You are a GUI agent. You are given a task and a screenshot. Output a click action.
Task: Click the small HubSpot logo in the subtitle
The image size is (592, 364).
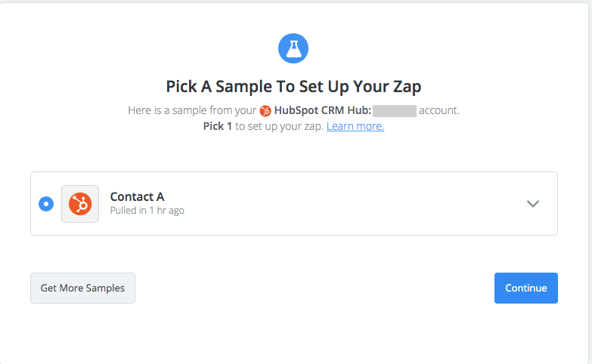pos(265,111)
